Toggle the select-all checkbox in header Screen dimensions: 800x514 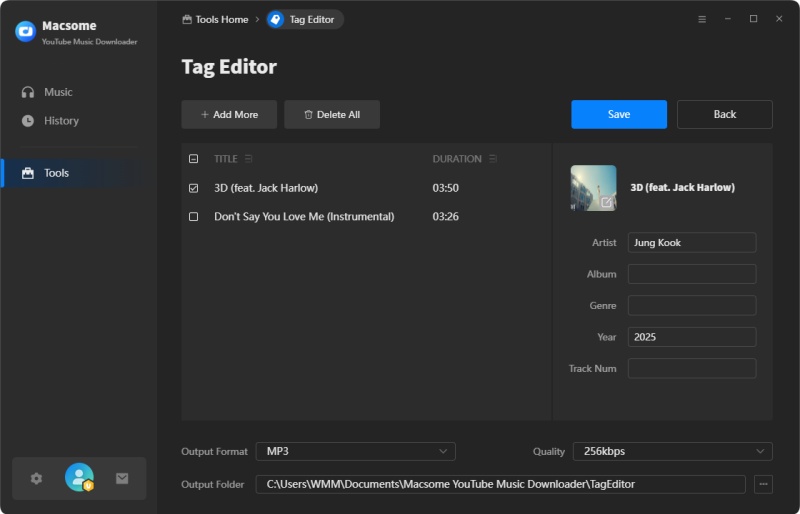click(193, 159)
